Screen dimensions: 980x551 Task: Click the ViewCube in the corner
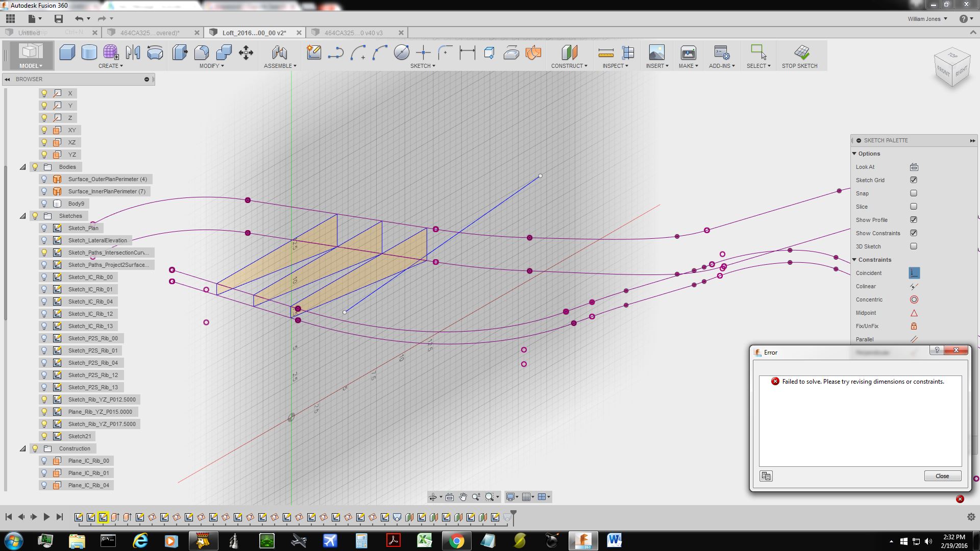[952, 68]
